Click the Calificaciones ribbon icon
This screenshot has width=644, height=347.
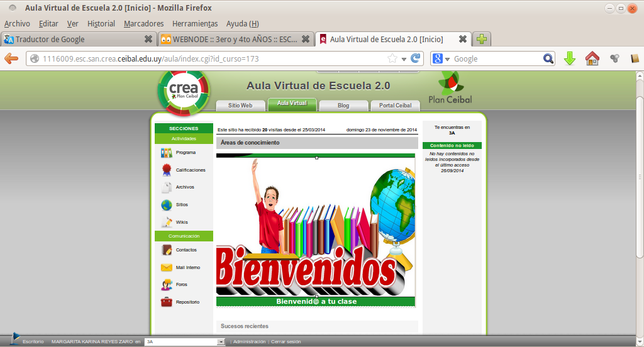pyautogui.click(x=166, y=170)
